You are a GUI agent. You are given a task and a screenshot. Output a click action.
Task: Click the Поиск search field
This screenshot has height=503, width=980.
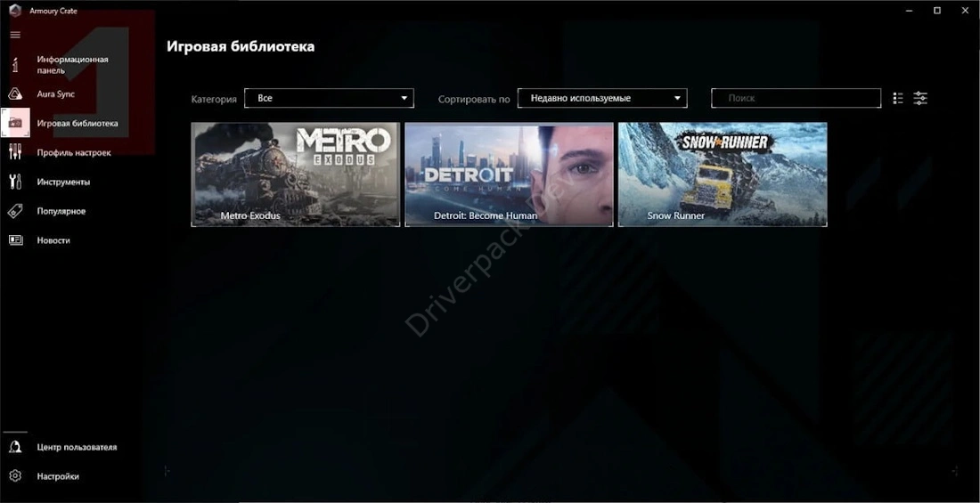(796, 98)
